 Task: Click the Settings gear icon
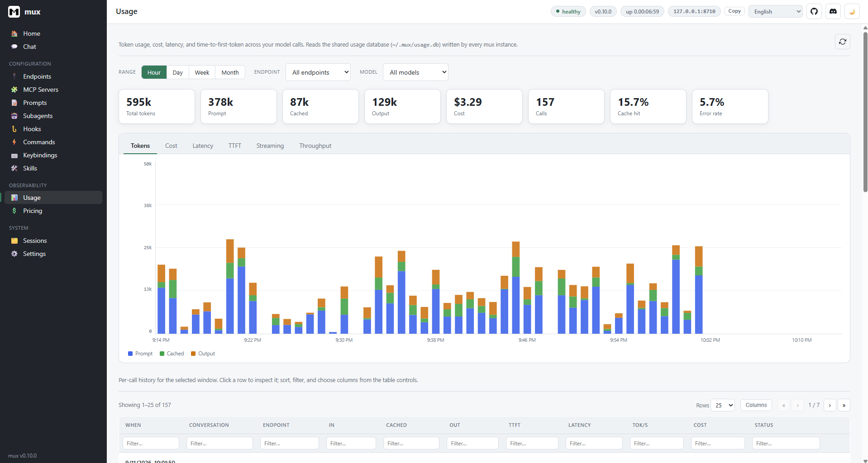pos(14,254)
